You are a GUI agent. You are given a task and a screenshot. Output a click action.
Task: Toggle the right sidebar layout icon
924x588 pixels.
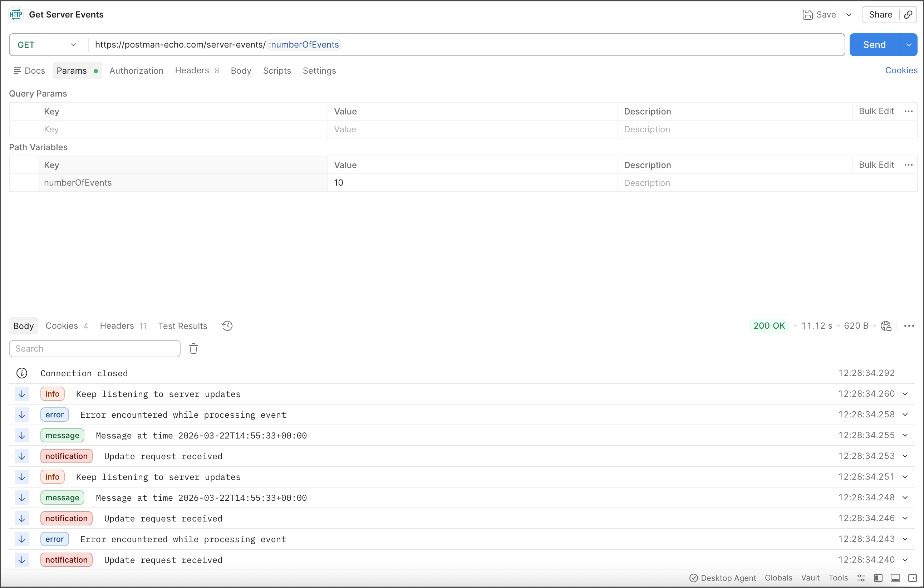(913, 578)
